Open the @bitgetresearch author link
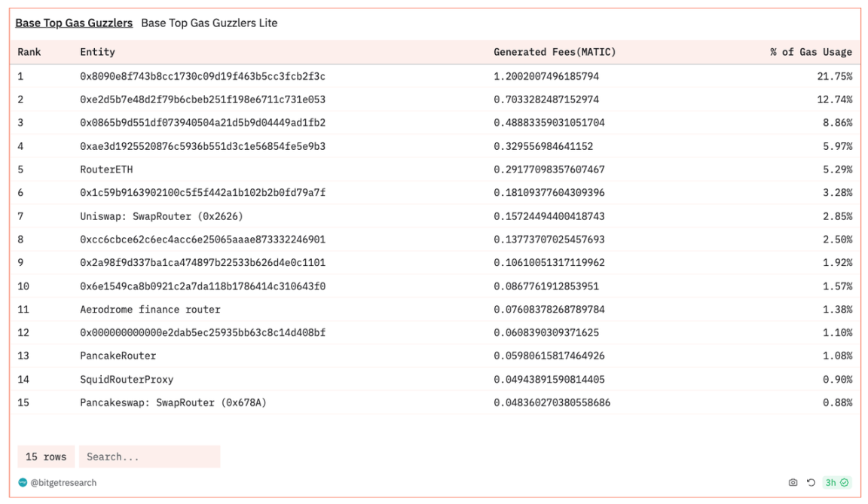The image size is (868, 504). coord(63,483)
